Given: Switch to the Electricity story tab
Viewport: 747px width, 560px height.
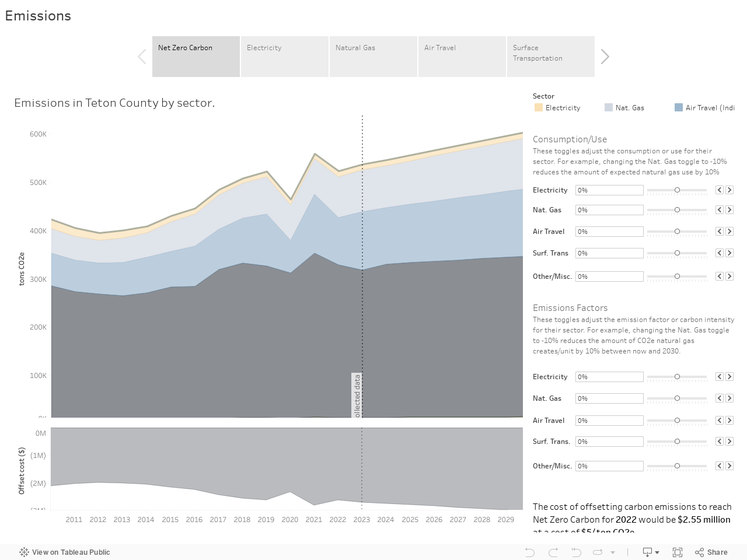Looking at the screenshot, I should click(x=285, y=57).
